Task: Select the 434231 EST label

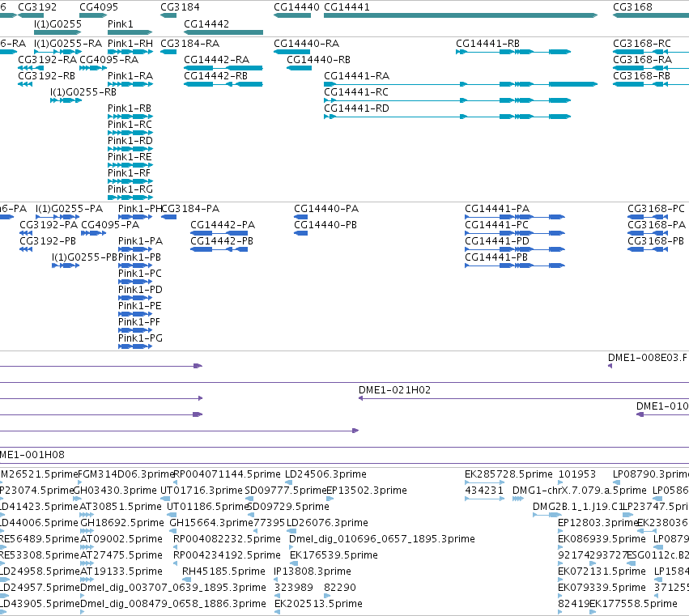Action: coord(484,491)
